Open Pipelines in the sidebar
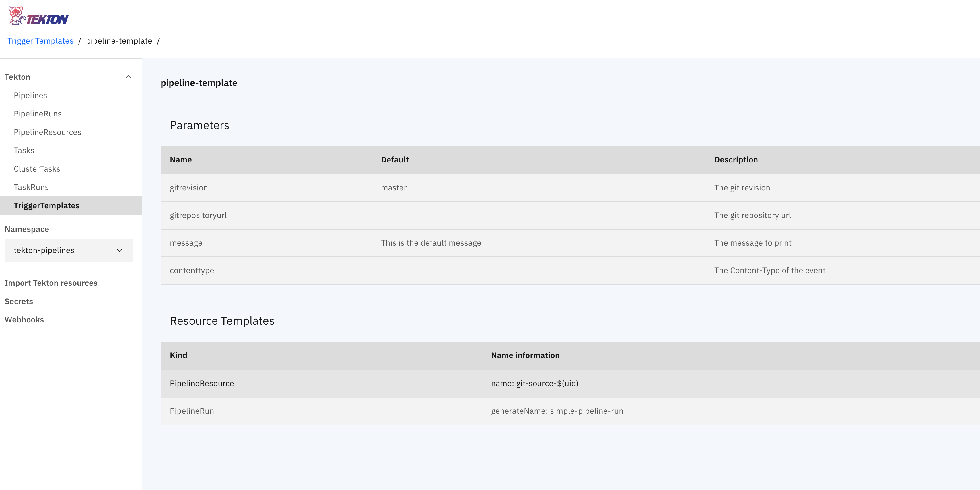The width and height of the screenshot is (980, 490). coord(30,96)
